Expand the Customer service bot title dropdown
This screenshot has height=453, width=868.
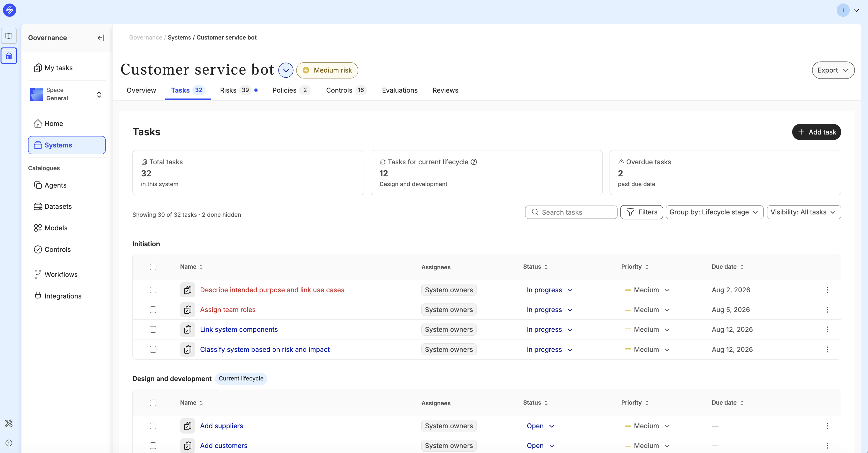[286, 70]
